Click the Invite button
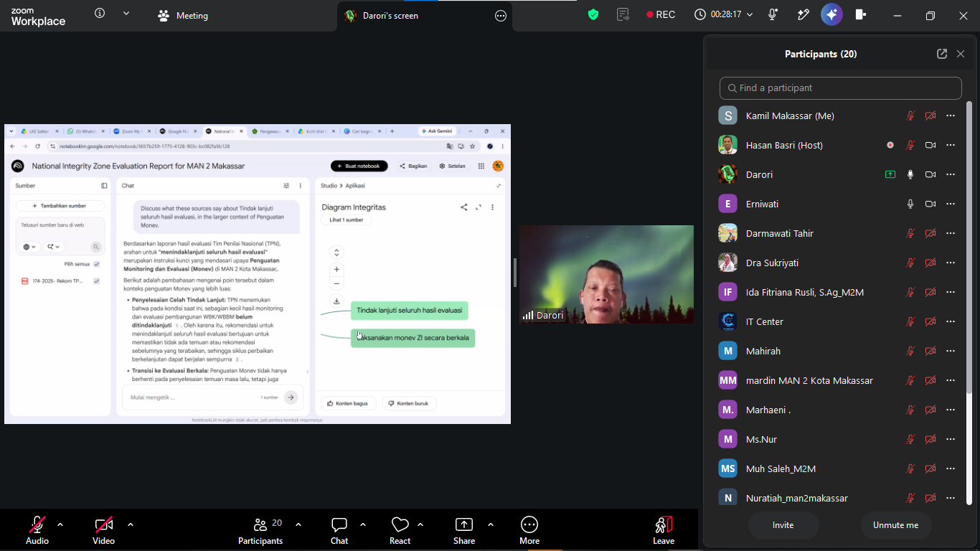This screenshot has width=980, height=551. click(783, 525)
